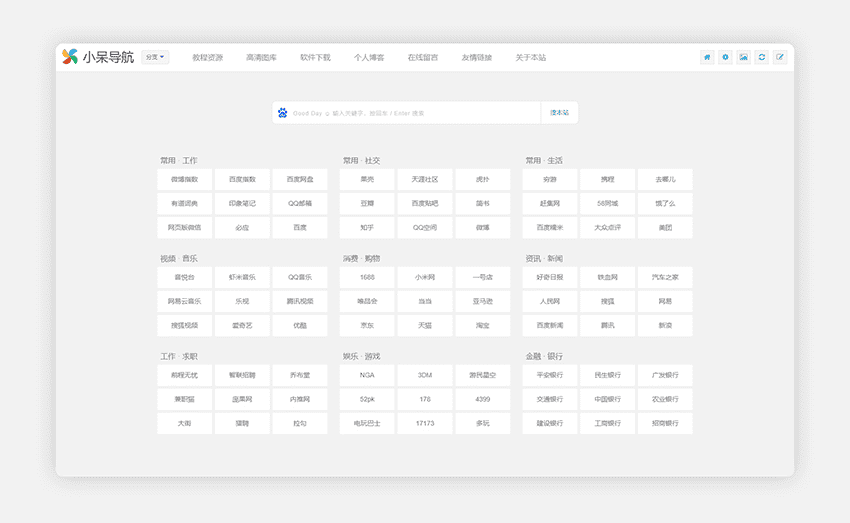Open the 百度指数 tile
The width and height of the screenshot is (850, 523).
[242, 179]
